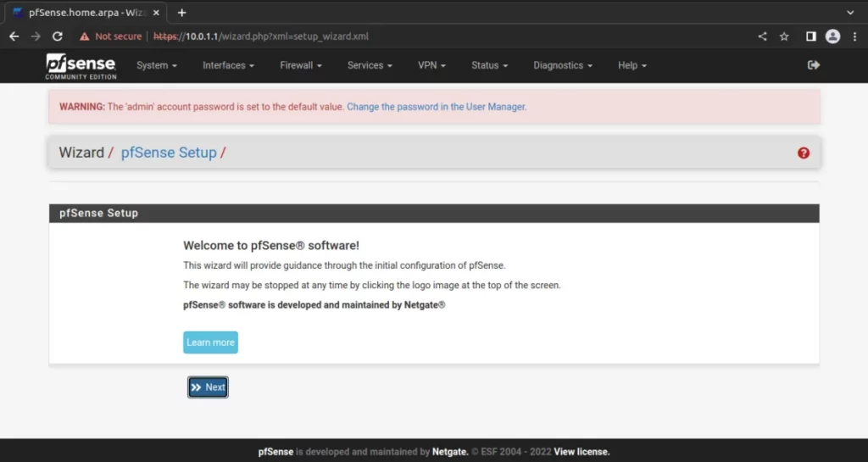Select the pfSense.home.arpa browser tab
Screen dimensions: 868x462
[86, 12]
